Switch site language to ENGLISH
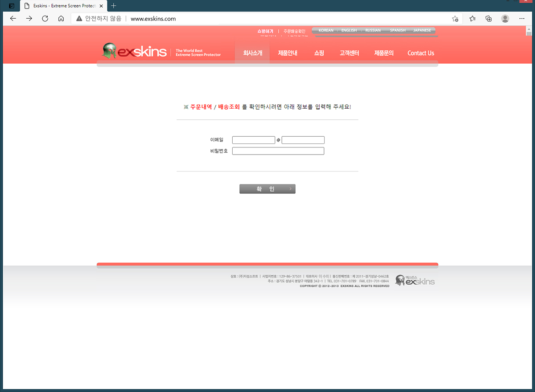The image size is (535, 392). coord(349,30)
